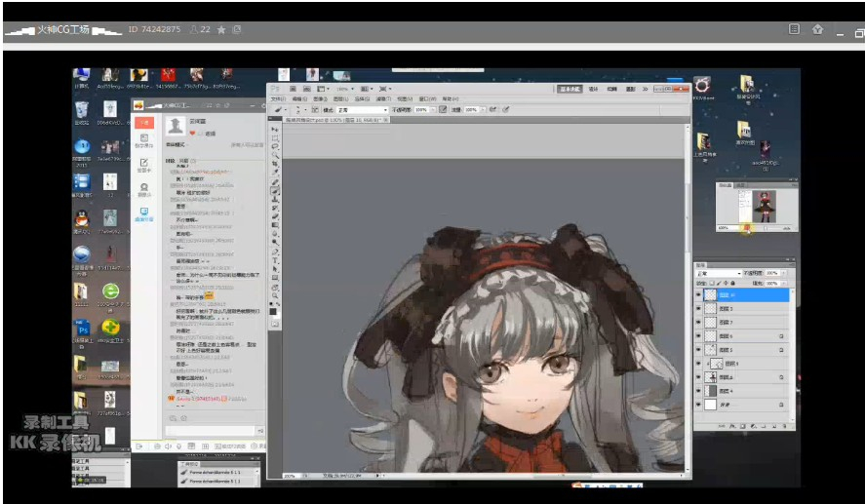Switch to 设计 workspace
865x504 pixels.
pyautogui.click(x=594, y=89)
